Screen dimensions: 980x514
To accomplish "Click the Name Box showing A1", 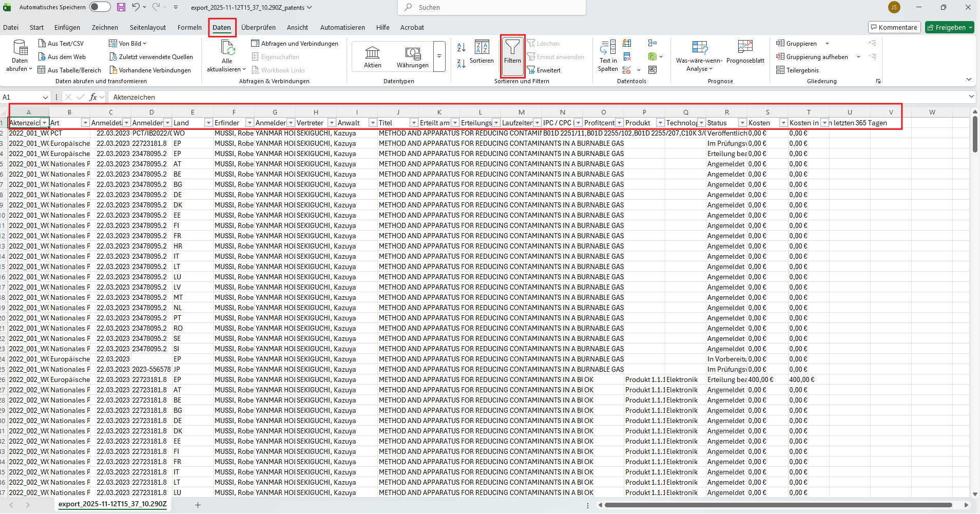I will coord(25,97).
